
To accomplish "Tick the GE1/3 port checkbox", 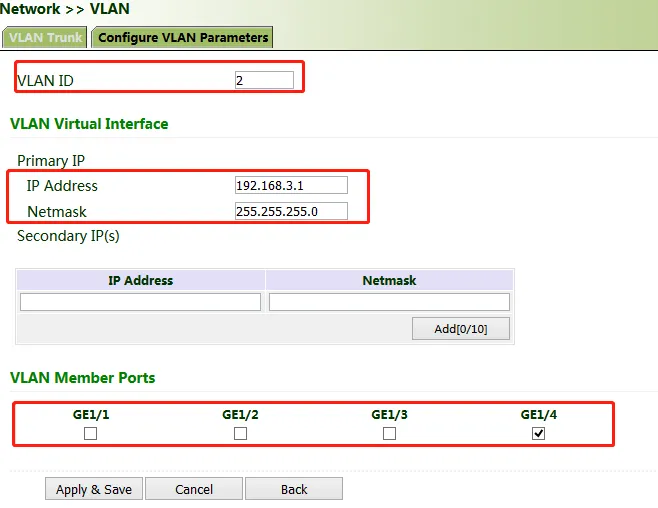I will point(389,433).
